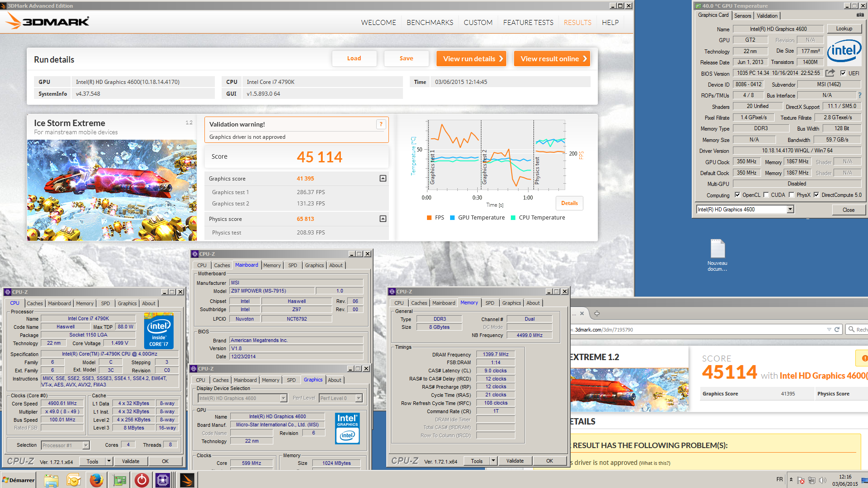Toggle the OpenCL checkbox
Viewport: 868px width, 488px height.
click(x=737, y=195)
